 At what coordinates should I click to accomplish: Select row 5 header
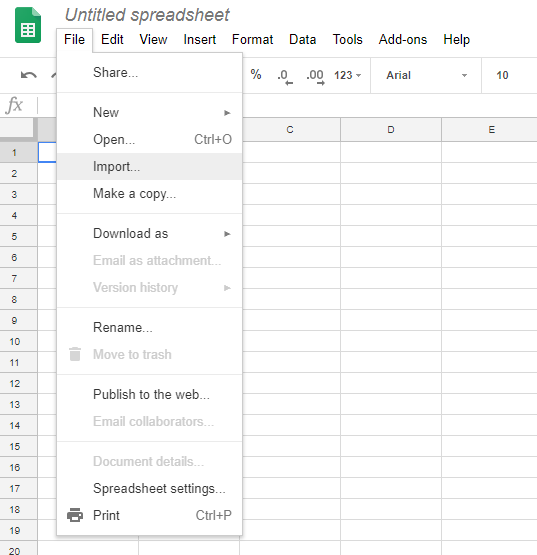[x=18, y=236]
